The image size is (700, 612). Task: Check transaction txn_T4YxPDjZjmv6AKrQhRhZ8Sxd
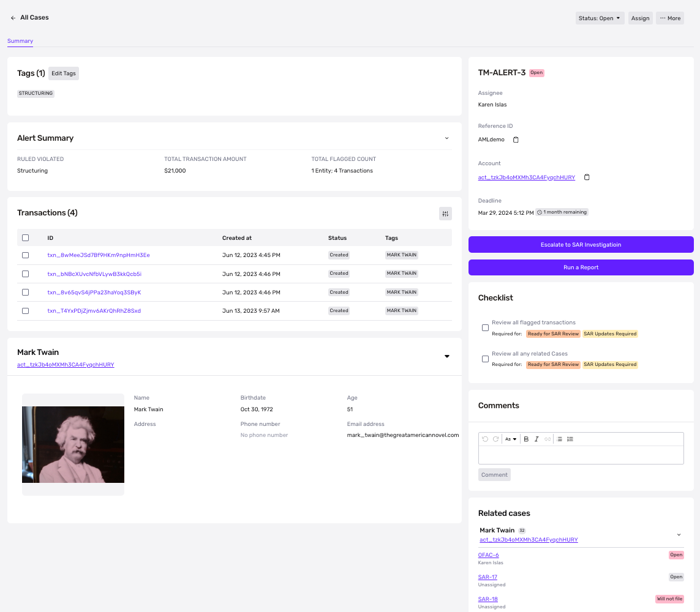[x=26, y=311]
